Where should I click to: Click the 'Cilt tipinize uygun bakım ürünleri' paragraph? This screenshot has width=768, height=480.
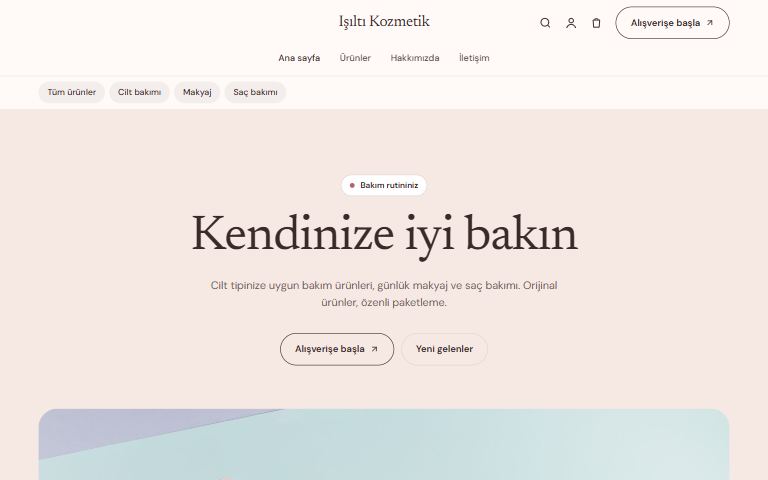pyautogui.click(x=384, y=294)
